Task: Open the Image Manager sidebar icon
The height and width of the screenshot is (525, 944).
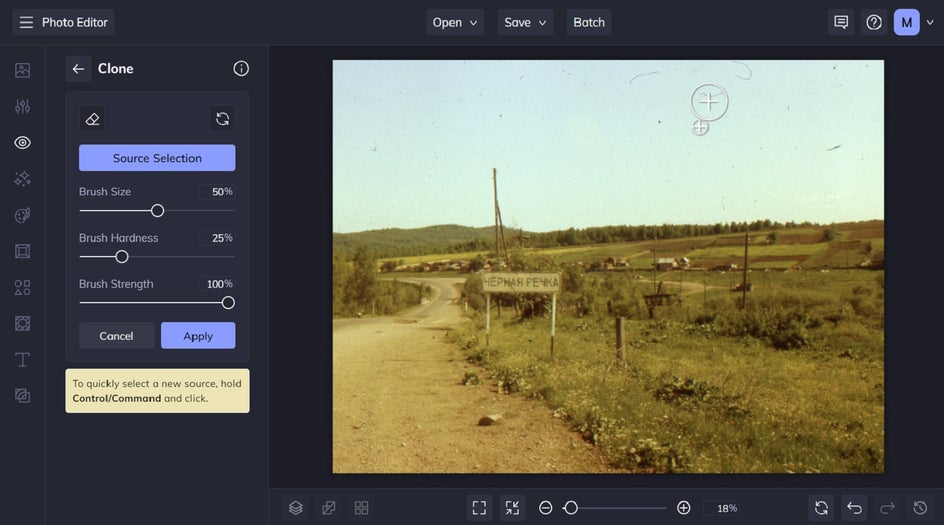Action: 22,70
